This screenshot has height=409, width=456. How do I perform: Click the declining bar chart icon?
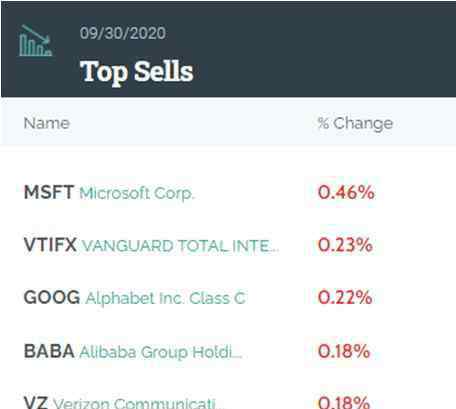pos(35,41)
